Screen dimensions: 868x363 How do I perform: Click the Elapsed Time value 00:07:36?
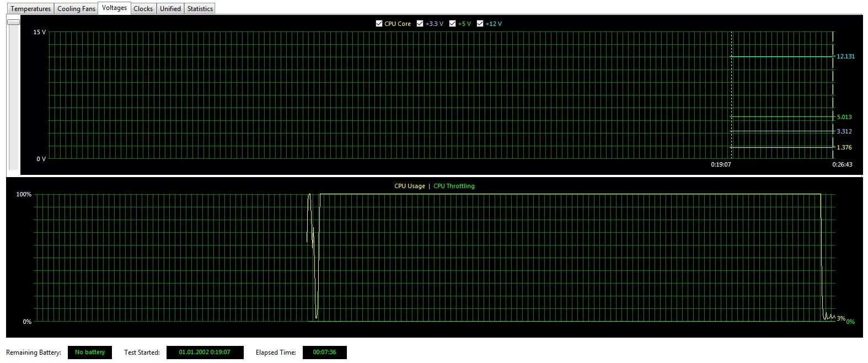click(324, 353)
